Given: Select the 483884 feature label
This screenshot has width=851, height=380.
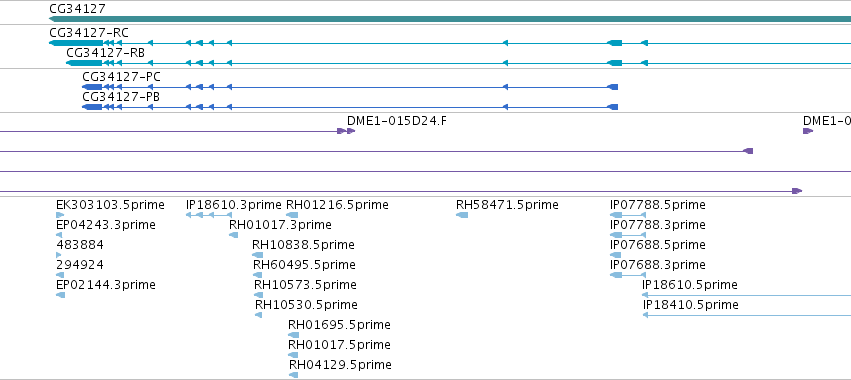Looking at the screenshot, I should (80, 245).
